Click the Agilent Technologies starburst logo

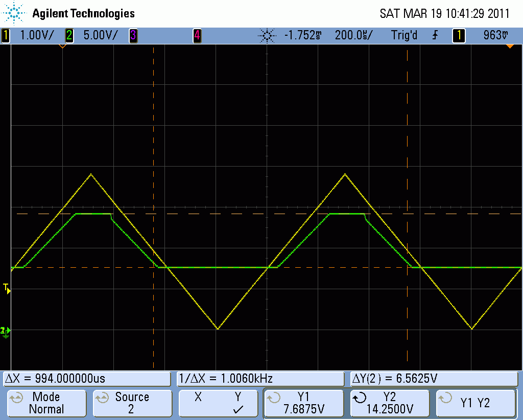(13, 13)
